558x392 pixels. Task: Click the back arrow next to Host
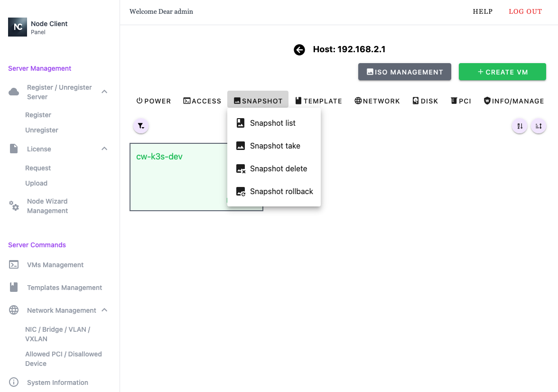(299, 50)
